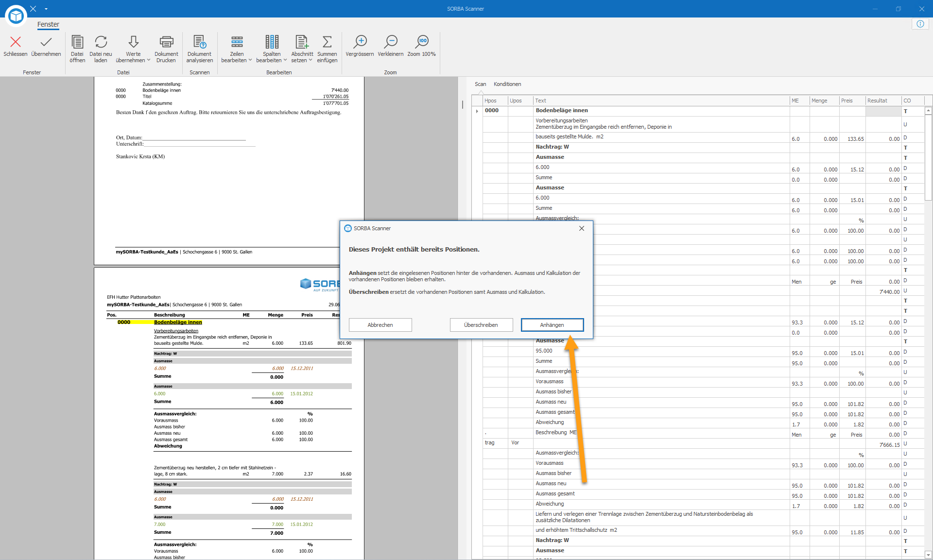
Task: Click the price cell 133.65
Action: (852, 138)
